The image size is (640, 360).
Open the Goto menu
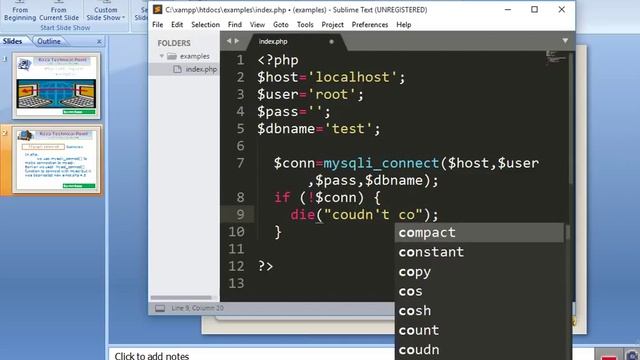280,24
